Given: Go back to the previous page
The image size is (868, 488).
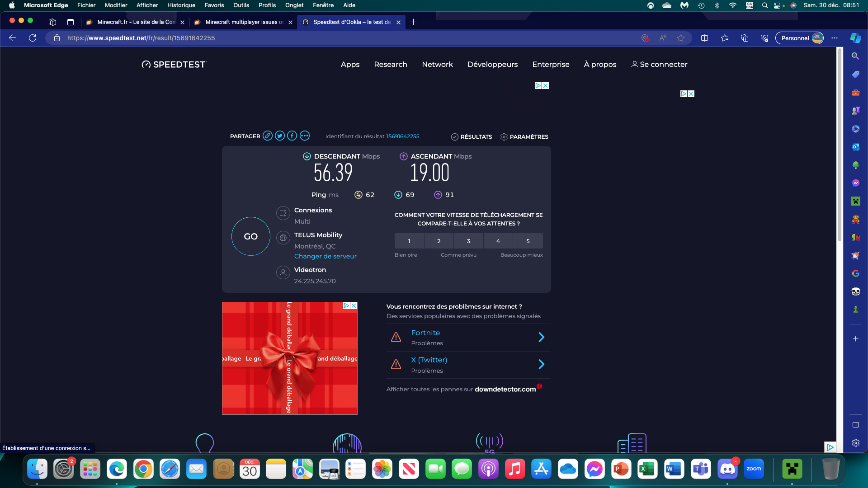Looking at the screenshot, I should tap(13, 38).
